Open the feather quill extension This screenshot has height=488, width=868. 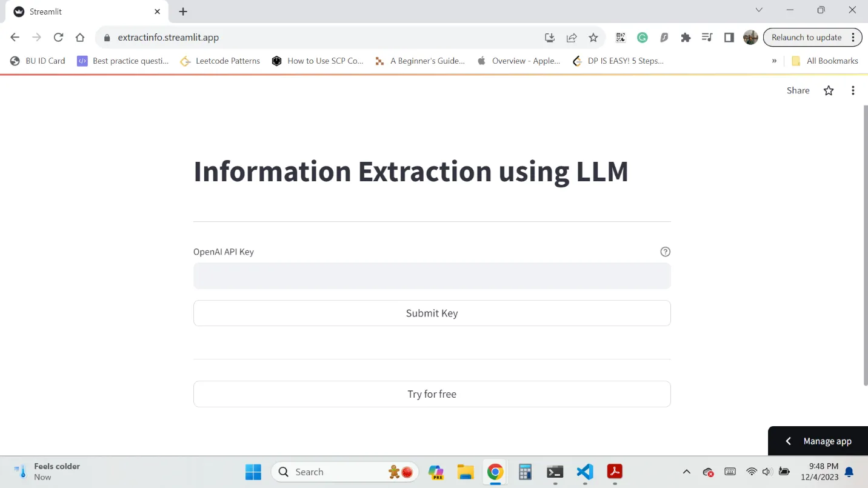[x=664, y=38]
